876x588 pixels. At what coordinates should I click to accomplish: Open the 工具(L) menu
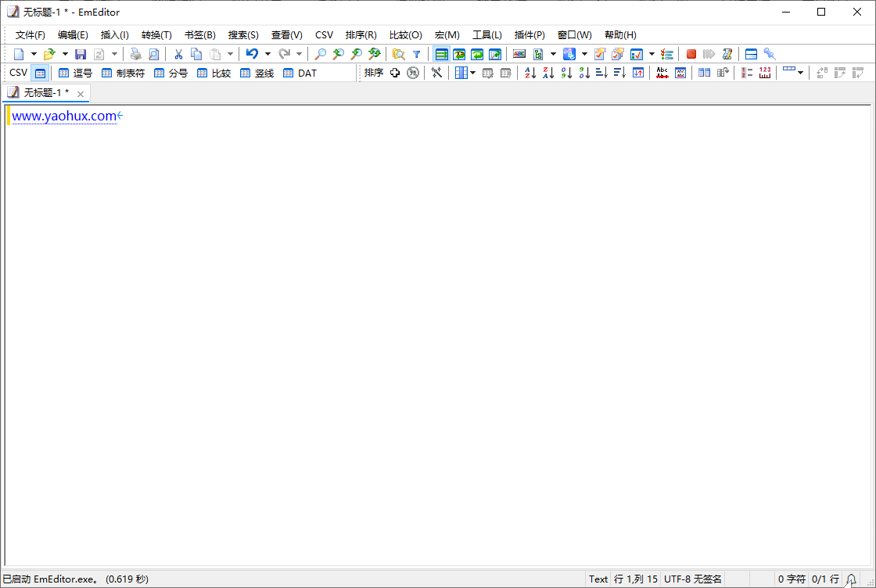486,35
